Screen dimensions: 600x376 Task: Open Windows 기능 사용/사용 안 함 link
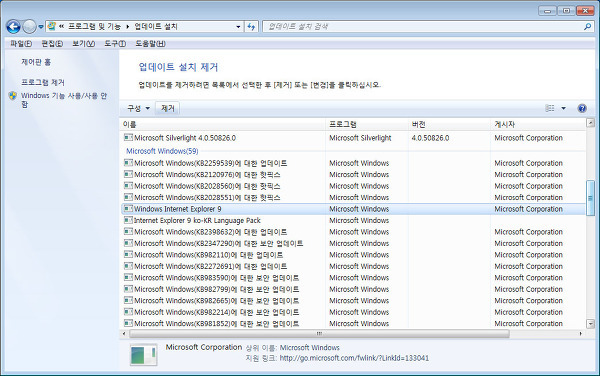(x=64, y=100)
